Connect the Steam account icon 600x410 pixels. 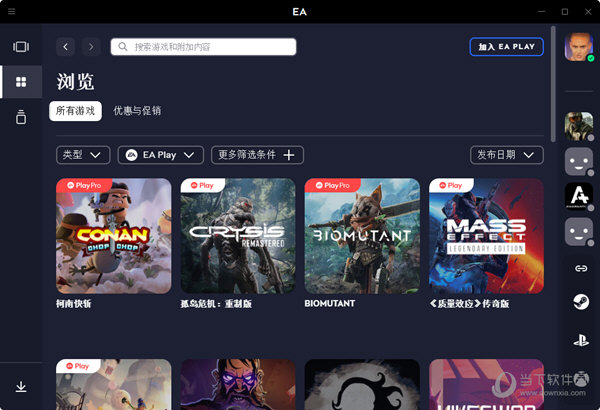[x=581, y=302]
